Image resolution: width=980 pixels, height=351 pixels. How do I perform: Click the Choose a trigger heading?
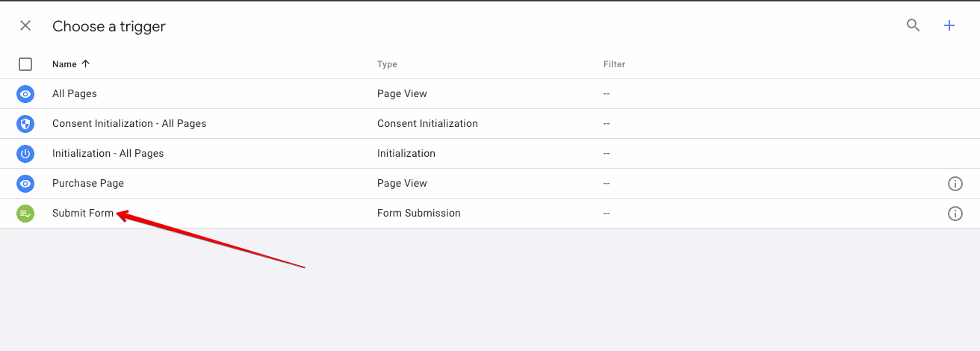point(109,26)
